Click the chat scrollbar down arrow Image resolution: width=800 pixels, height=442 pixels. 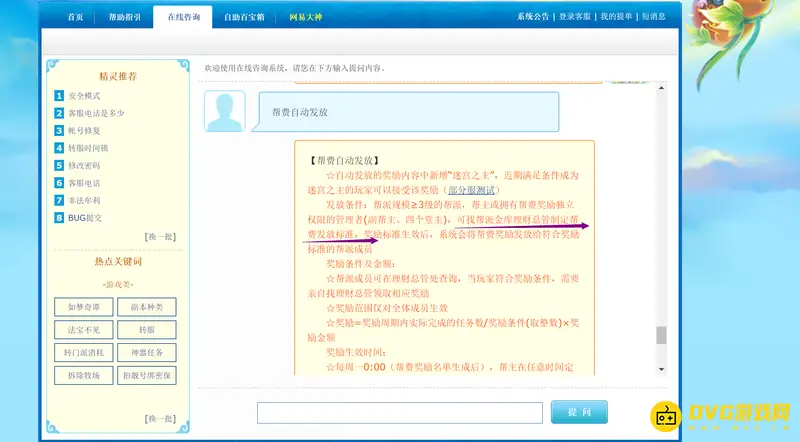coord(661,369)
